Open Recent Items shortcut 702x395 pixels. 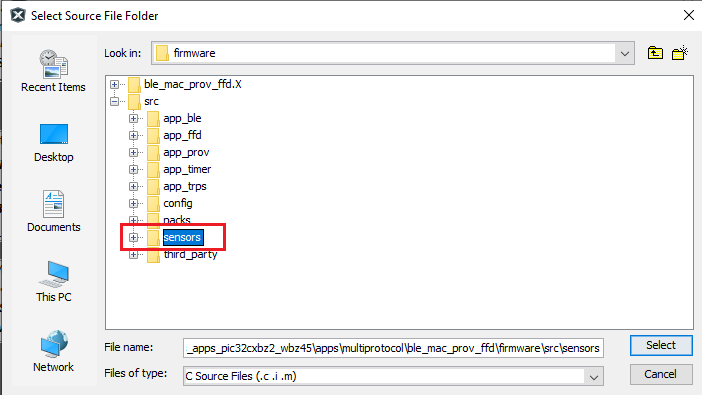(x=53, y=71)
